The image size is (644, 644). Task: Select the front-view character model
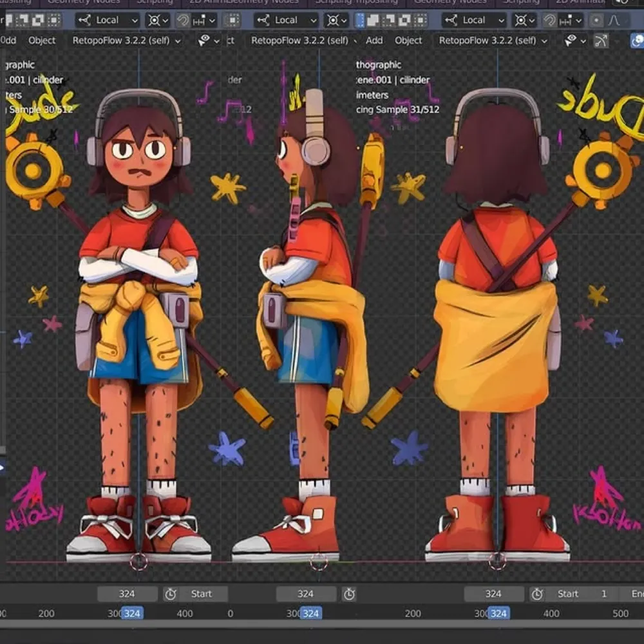click(139, 325)
